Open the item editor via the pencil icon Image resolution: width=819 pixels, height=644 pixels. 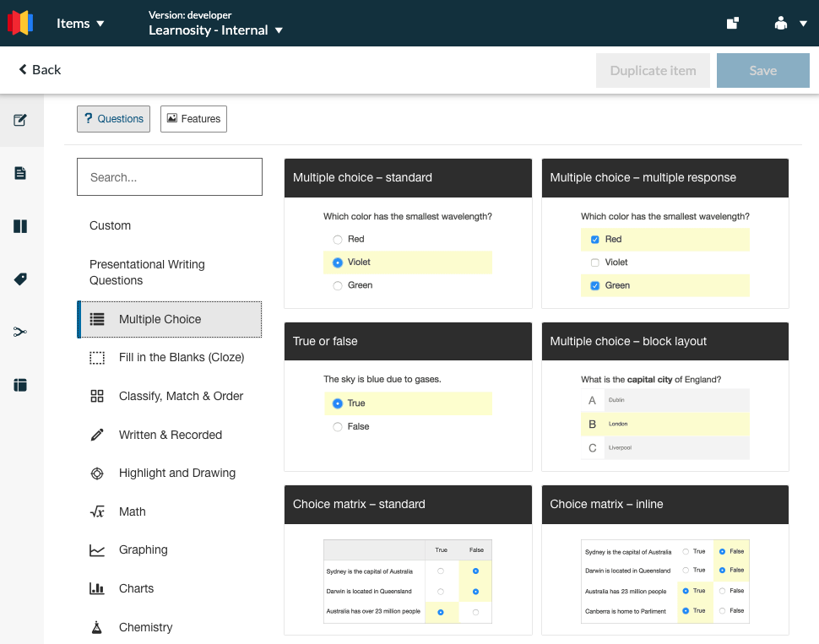click(21, 120)
